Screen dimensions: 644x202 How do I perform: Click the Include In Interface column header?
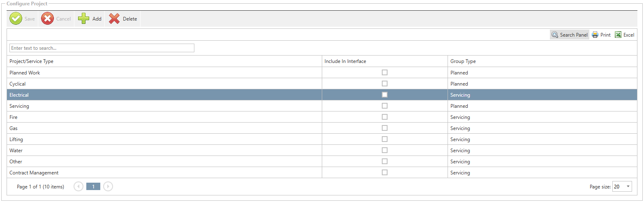pos(345,61)
